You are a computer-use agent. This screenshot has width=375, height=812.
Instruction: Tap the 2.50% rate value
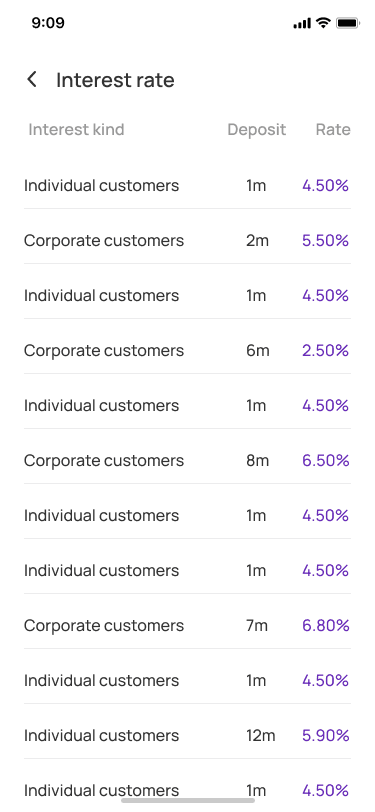[325, 351]
